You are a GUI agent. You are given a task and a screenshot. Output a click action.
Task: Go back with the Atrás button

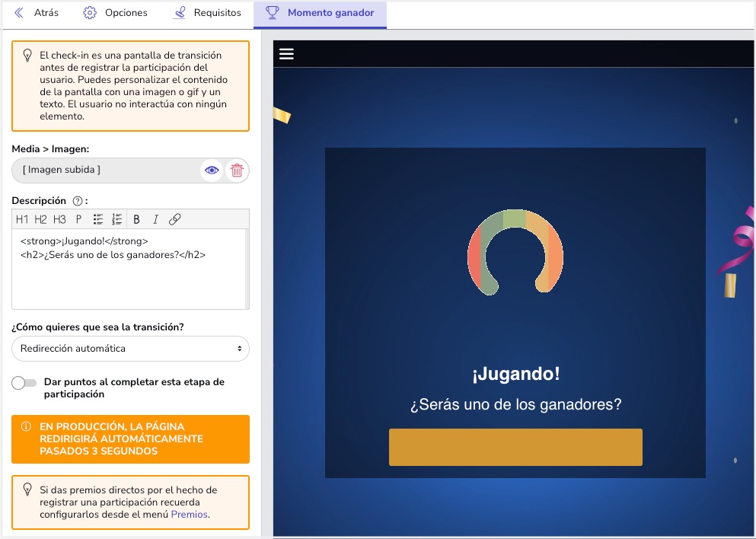click(36, 13)
